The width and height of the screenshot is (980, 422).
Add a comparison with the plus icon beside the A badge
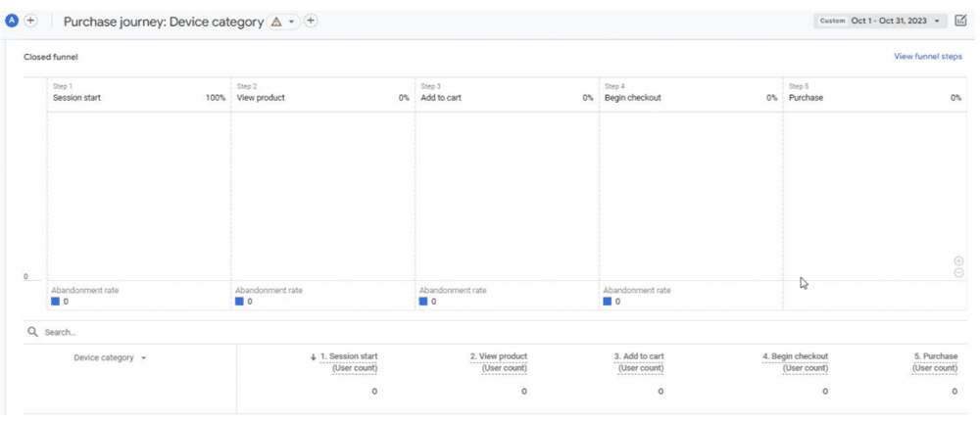pyautogui.click(x=30, y=21)
